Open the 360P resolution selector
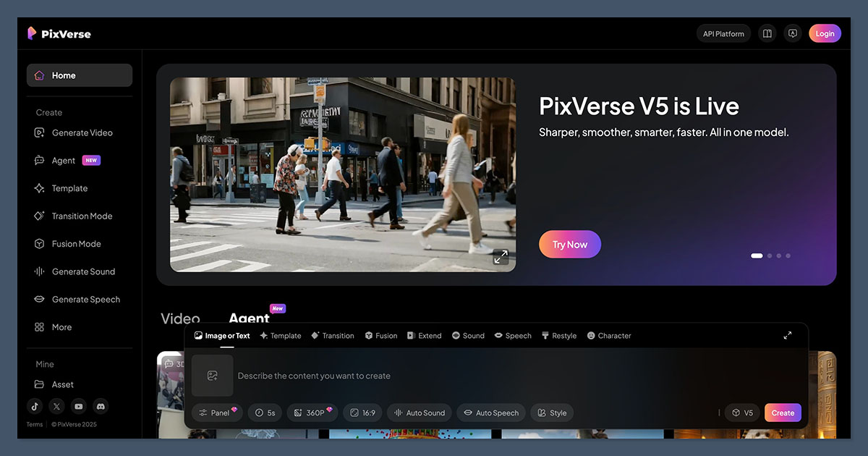The width and height of the screenshot is (868, 456). [312, 413]
